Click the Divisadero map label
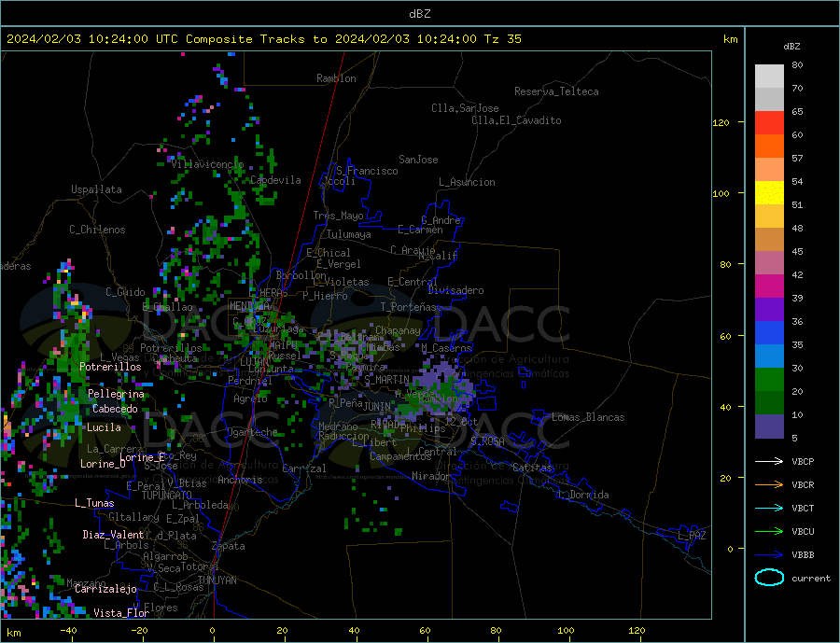The width and height of the screenshot is (840, 643). (455, 290)
